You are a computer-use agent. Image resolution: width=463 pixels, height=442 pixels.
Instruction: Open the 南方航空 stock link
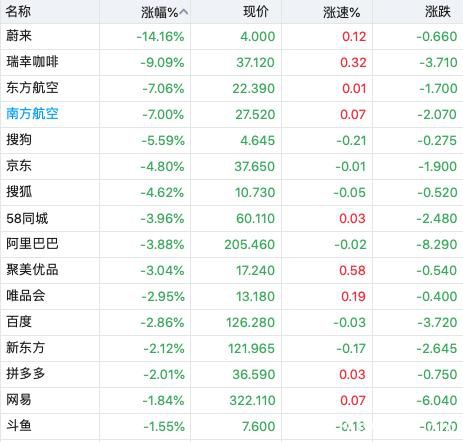tap(32, 114)
